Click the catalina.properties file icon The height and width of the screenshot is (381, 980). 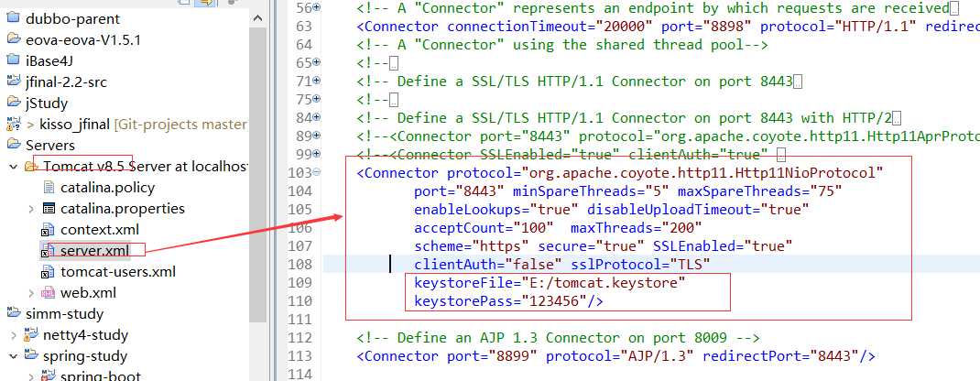49,208
